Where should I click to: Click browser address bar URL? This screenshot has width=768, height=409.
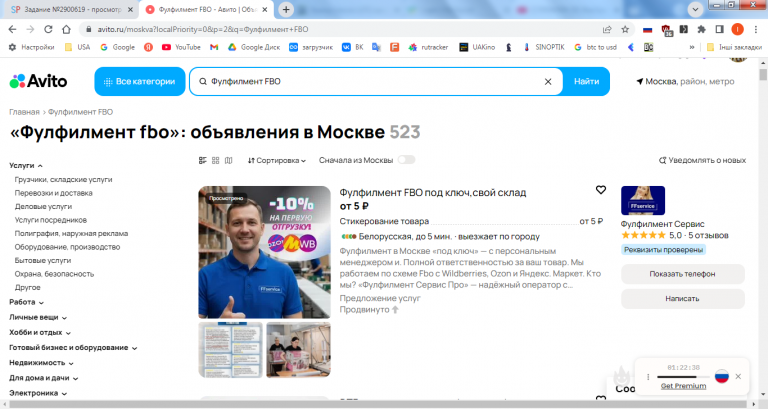click(x=203, y=29)
